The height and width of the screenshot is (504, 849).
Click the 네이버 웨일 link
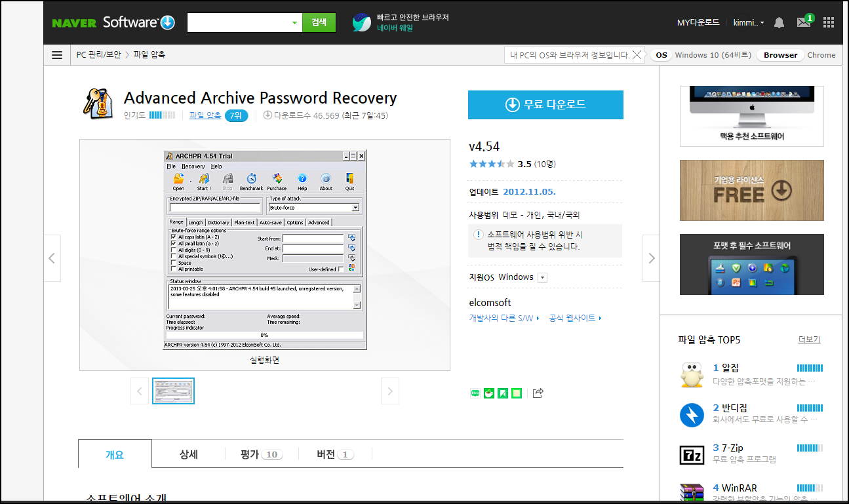(x=395, y=28)
